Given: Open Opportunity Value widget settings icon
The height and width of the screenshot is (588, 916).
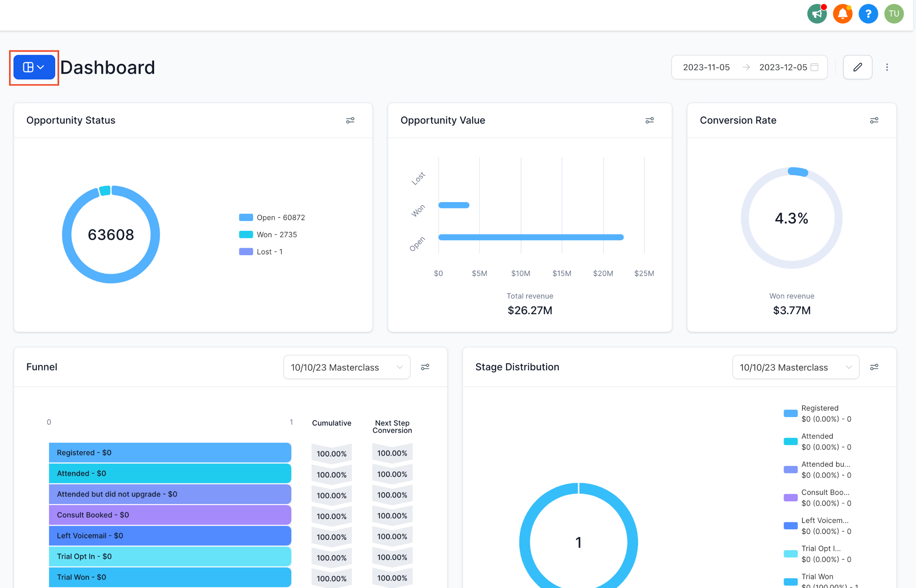Looking at the screenshot, I should click(x=650, y=120).
